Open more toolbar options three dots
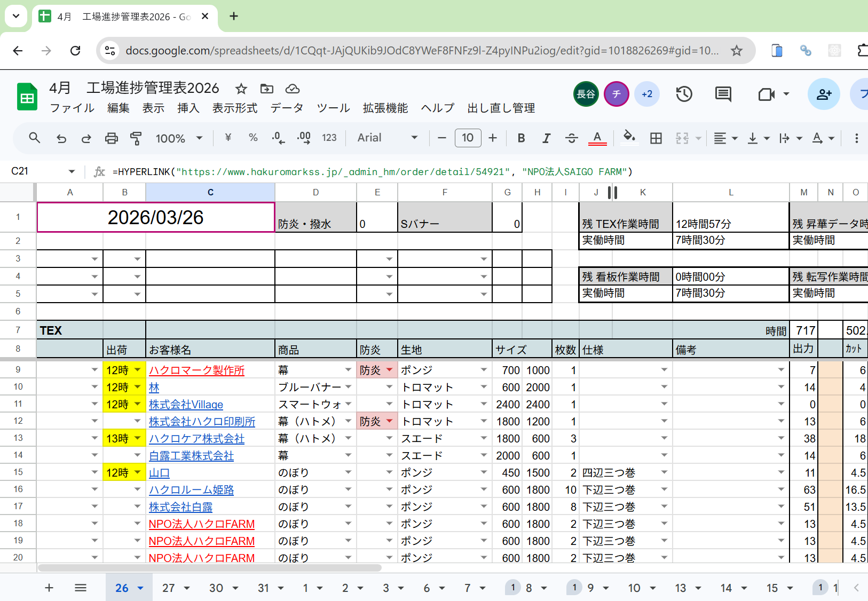This screenshot has width=868, height=601. pyautogui.click(x=856, y=138)
